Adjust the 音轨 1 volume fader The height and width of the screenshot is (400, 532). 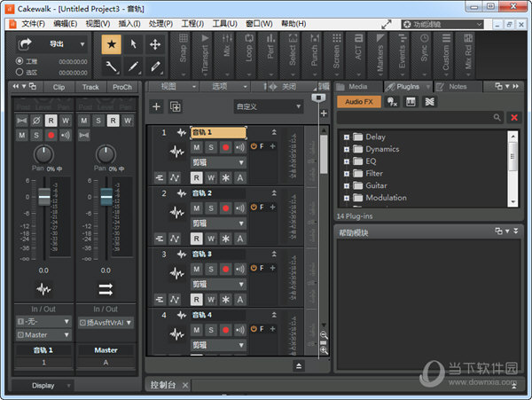(44, 196)
